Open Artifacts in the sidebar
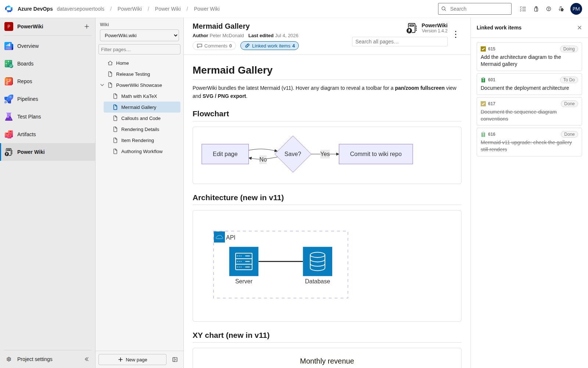Viewport: 588px width, 368px height. click(x=48, y=134)
